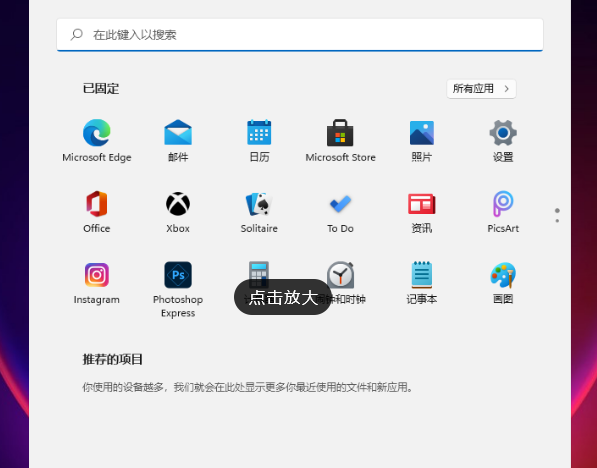
Task: Launch 记事本 notepad
Action: [x=421, y=283]
